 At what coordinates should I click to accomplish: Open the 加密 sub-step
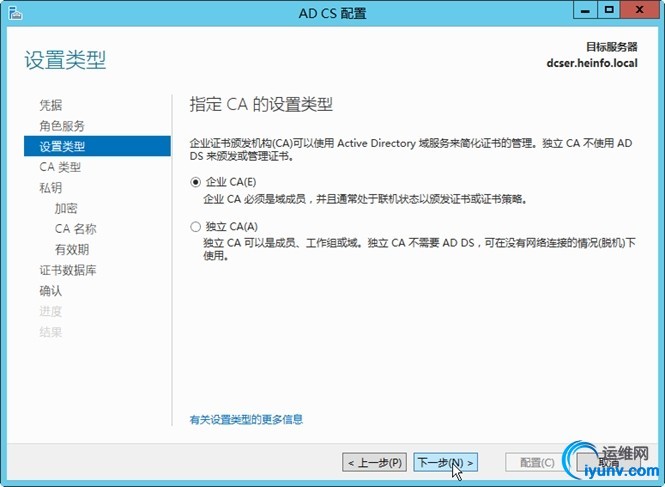click(66, 208)
